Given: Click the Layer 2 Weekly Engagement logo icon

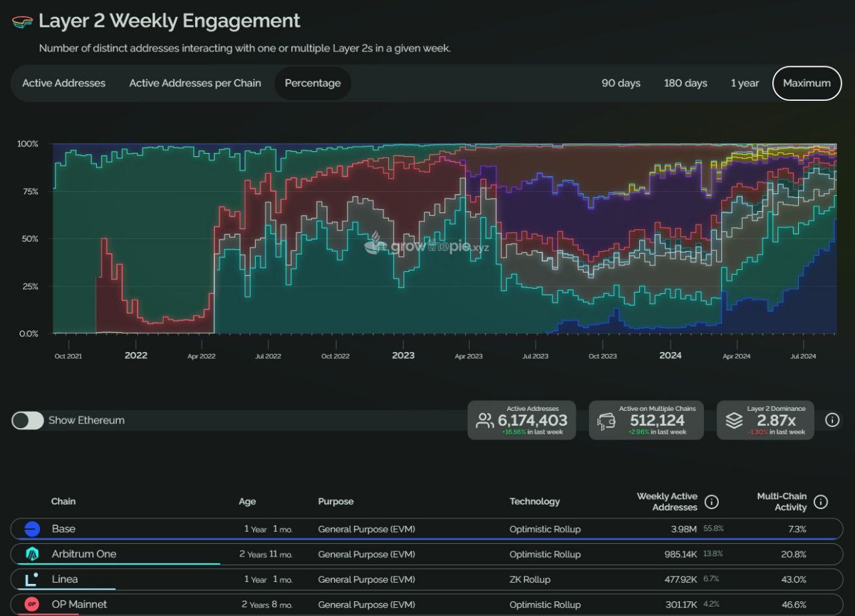Looking at the screenshot, I should [x=22, y=22].
